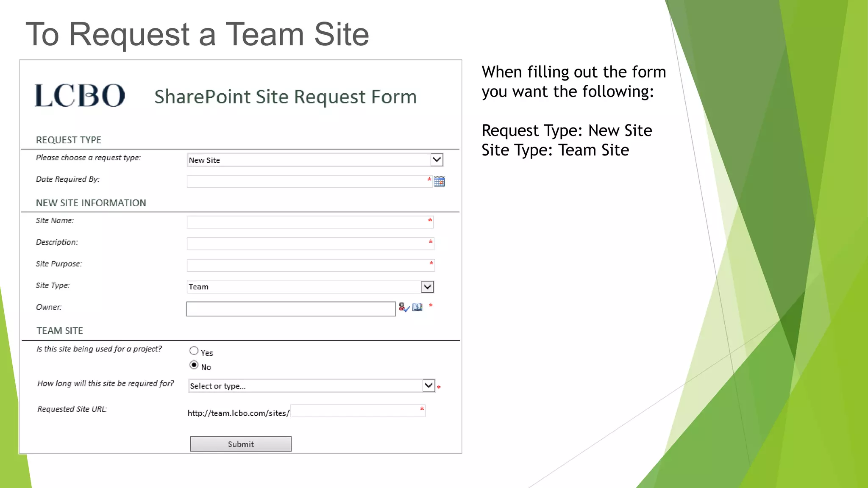This screenshot has height=488, width=868.
Task: Select the No radio button
Action: point(194,365)
